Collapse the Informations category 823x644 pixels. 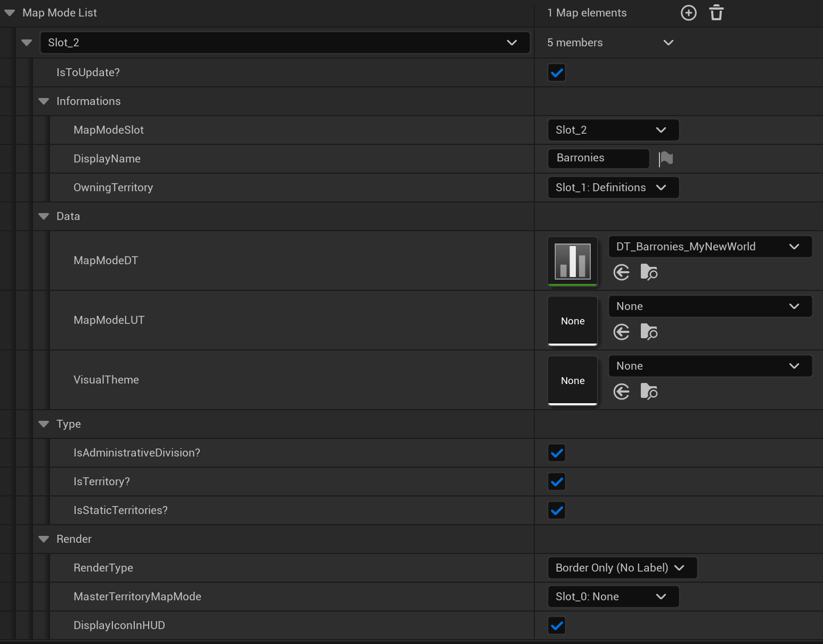pos(44,101)
